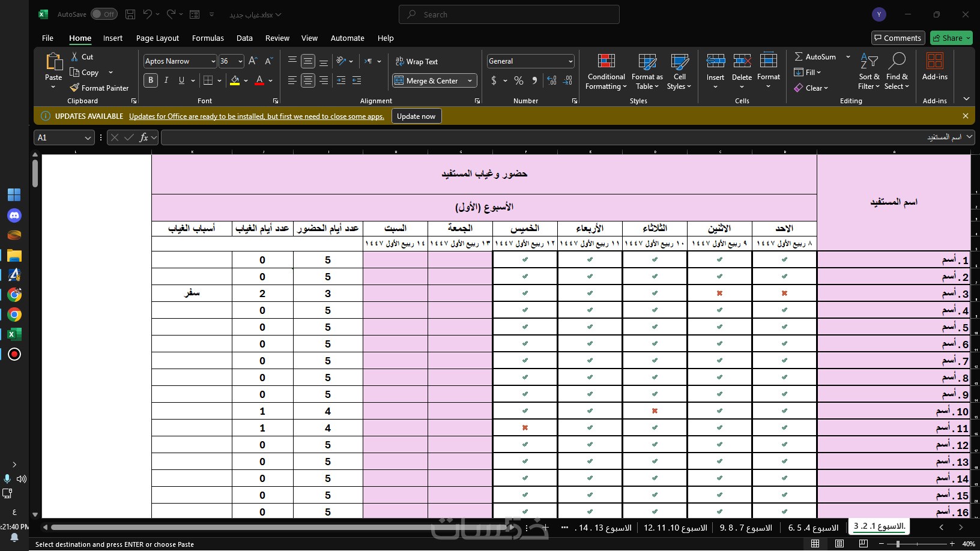Open the Clear dropdown
980x551 pixels.
pyautogui.click(x=811, y=88)
